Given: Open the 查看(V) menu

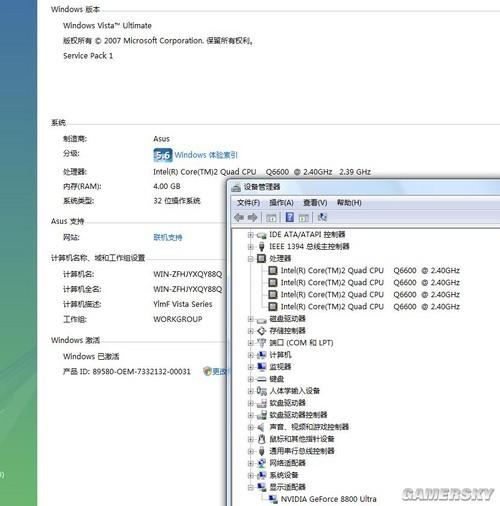Looking at the screenshot, I should click(x=315, y=203).
